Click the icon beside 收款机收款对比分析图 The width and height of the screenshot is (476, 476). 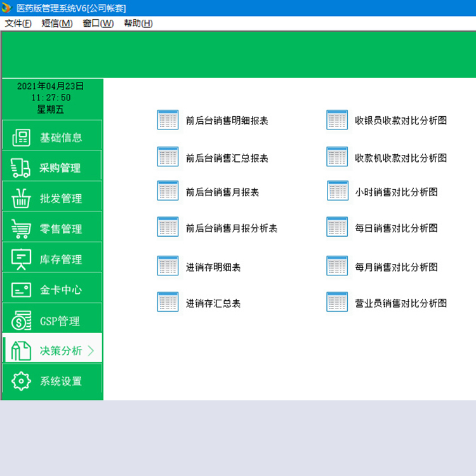click(x=337, y=157)
